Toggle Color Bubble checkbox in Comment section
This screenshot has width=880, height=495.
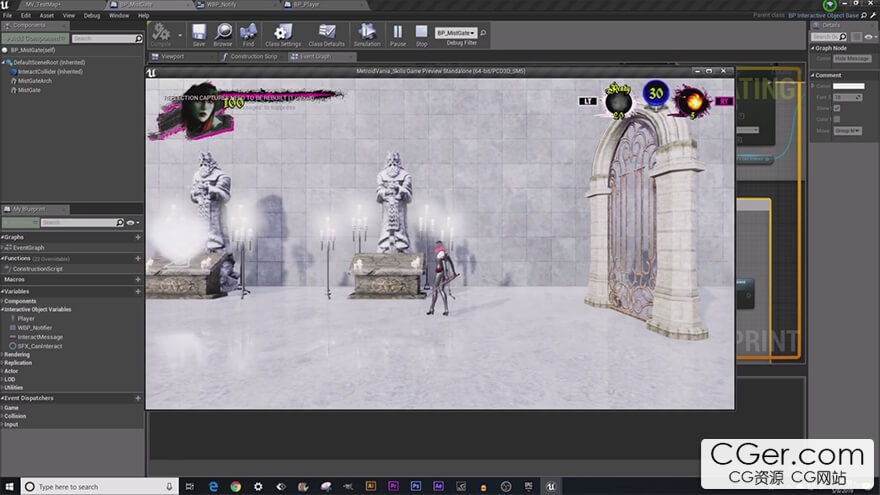[x=837, y=119]
